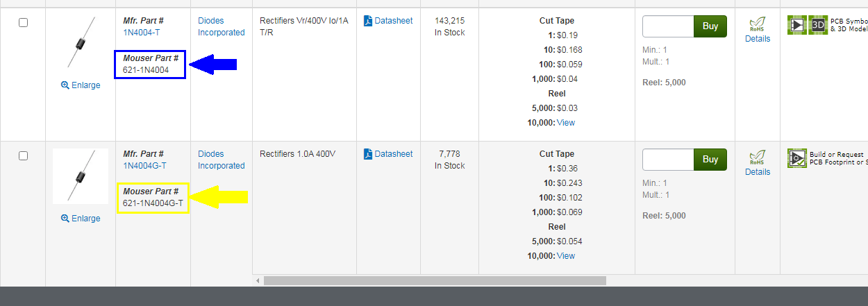
Task: Open PDF datasheet icon for 1N4004G-T
Action: pyautogui.click(x=368, y=154)
